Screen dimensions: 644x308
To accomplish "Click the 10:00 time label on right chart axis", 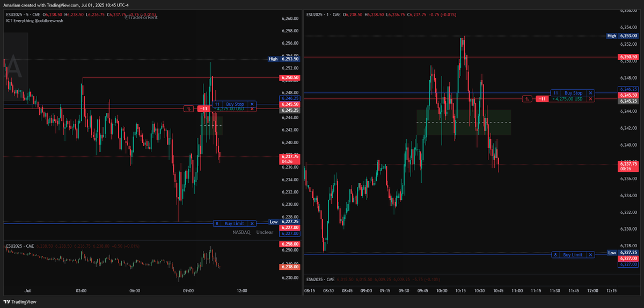I will pyautogui.click(x=442, y=290).
